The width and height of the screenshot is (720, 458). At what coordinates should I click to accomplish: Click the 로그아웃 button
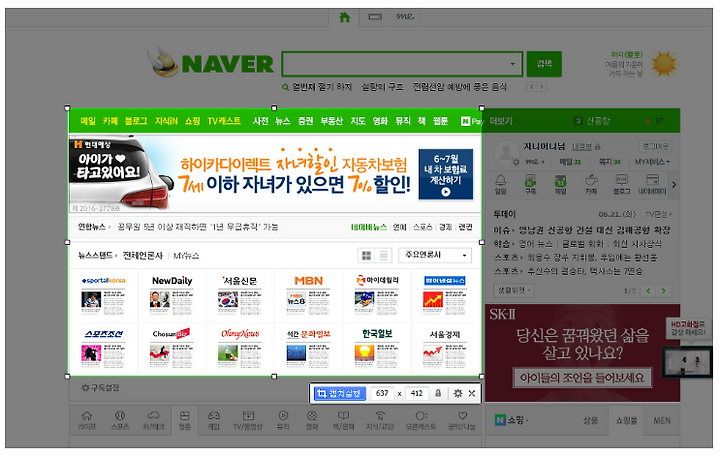click(656, 146)
